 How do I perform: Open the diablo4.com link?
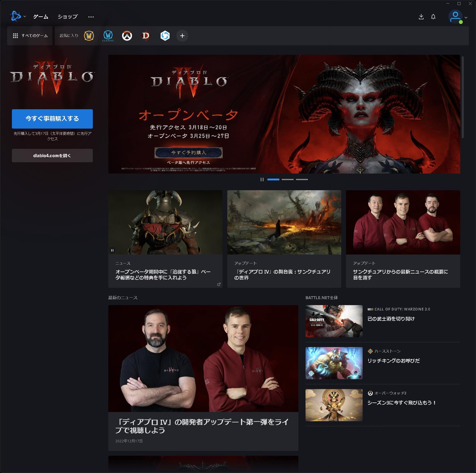coord(52,155)
